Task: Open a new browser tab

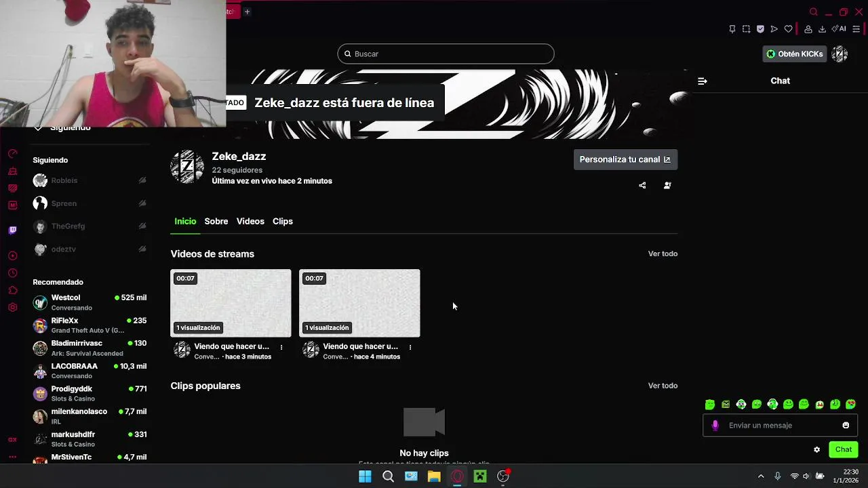Action: click(247, 12)
